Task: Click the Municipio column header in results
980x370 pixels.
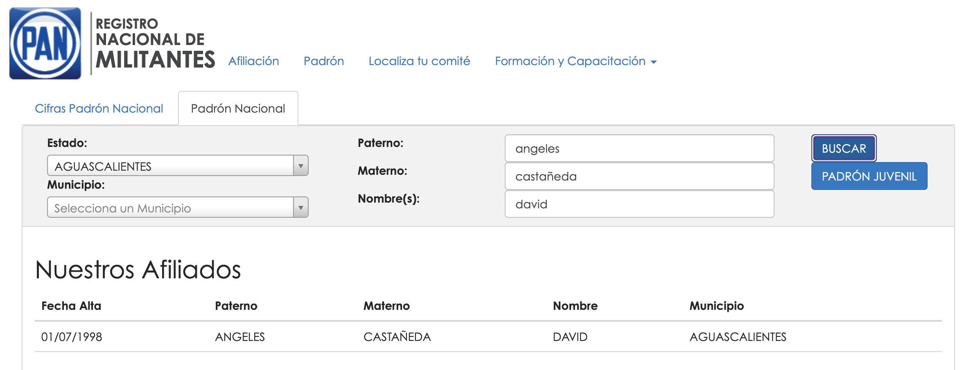Action: pos(716,306)
